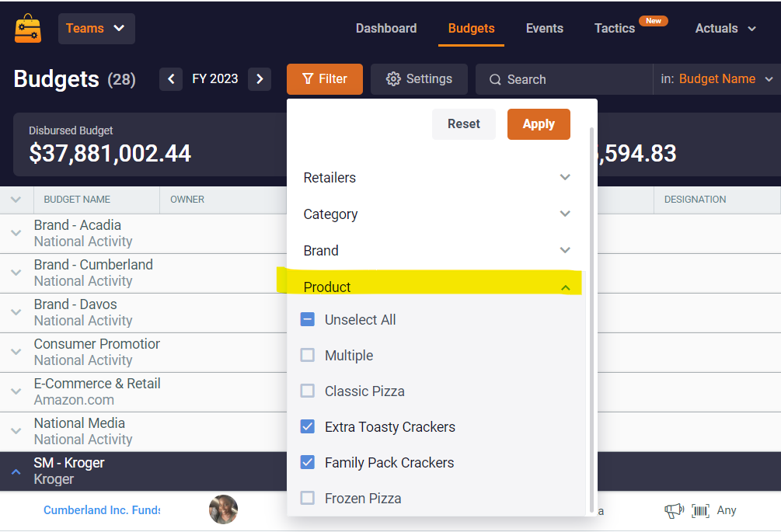Viewport: 781px width, 532px height.
Task: Expand the Retailers filter section
Action: click(x=565, y=178)
